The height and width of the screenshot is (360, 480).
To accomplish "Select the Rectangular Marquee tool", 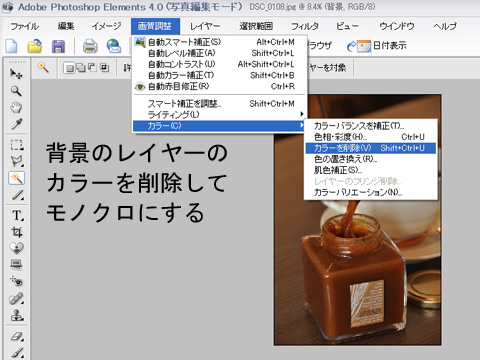I will [16, 145].
